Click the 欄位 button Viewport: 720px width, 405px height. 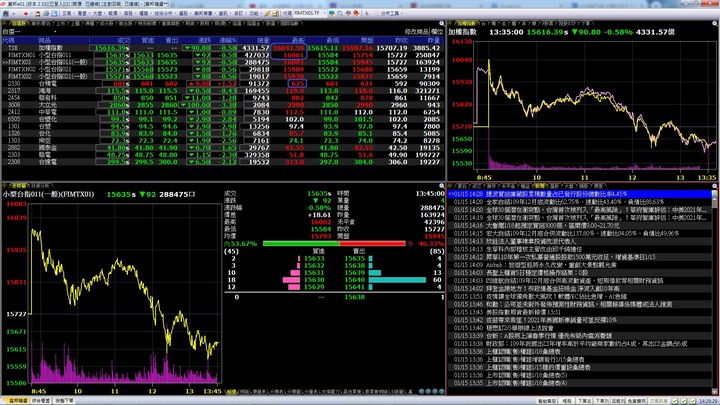coord(437,32)
